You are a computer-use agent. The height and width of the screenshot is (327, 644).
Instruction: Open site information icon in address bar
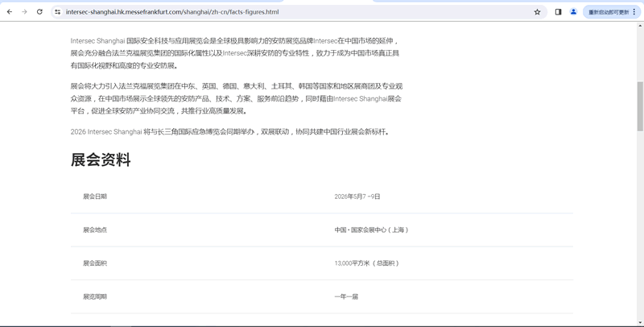click(x=57, y=12)
